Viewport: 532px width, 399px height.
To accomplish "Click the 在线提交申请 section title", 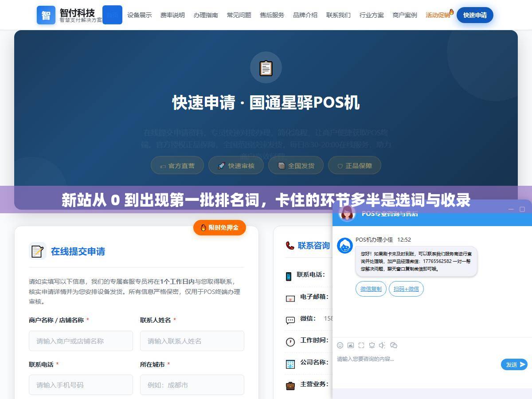I will pyautogui.click(x=78, y=251).
